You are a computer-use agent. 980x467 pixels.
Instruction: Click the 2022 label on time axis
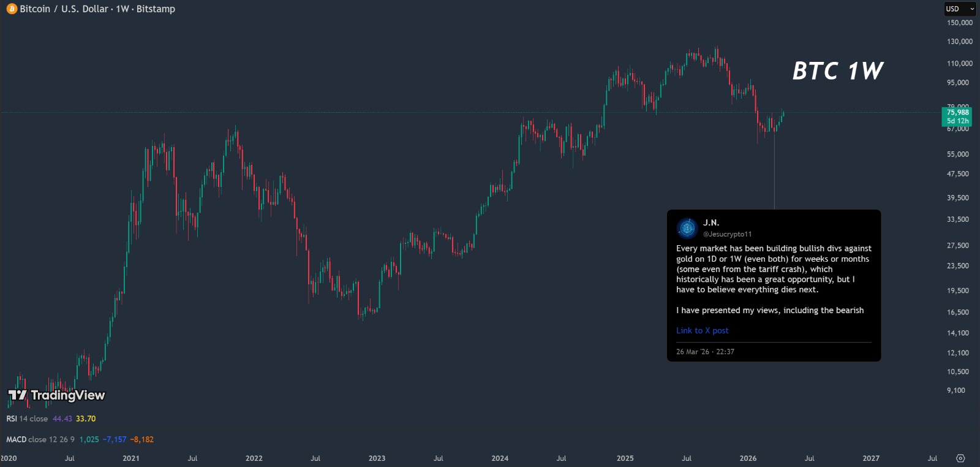point(254,458)
